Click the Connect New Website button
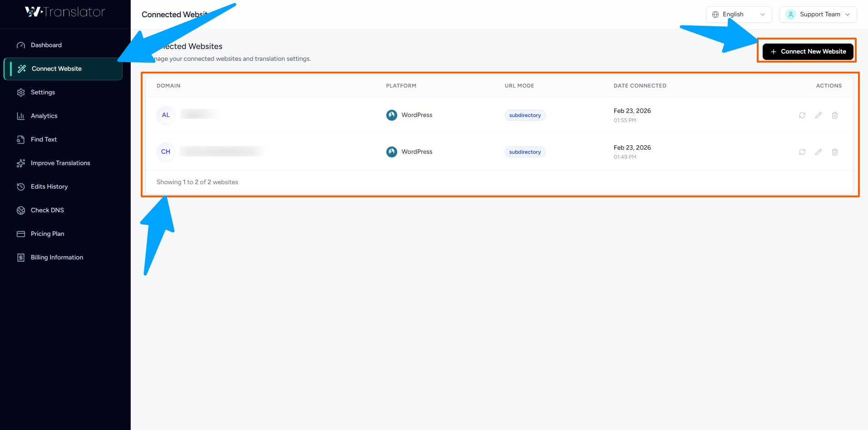The width and height of the screenshot is (868, 430). [808, 51]
